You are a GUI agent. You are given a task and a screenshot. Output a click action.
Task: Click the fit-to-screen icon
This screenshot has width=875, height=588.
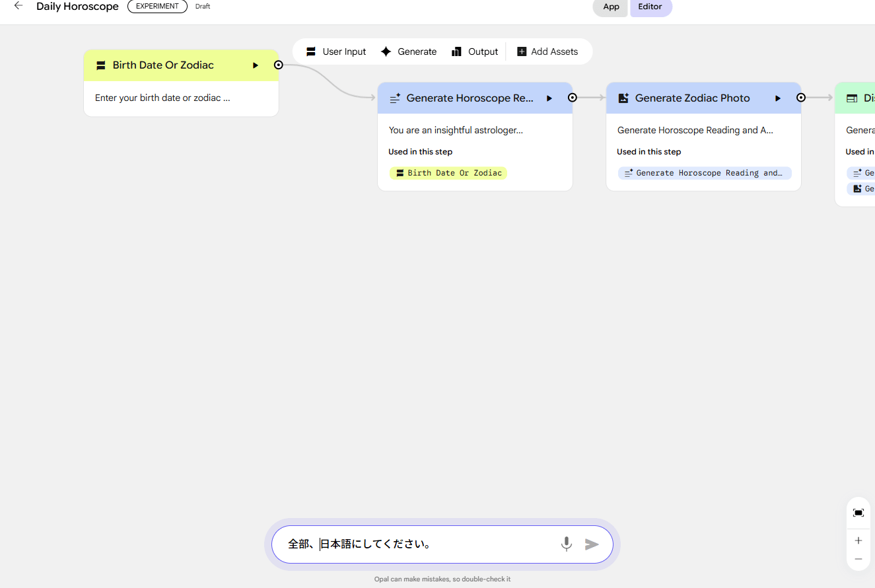[x=858, y=513]
